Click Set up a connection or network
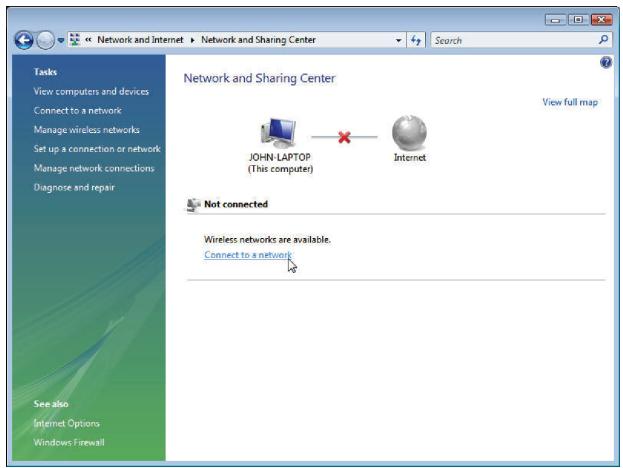 (x=97, y=149)
